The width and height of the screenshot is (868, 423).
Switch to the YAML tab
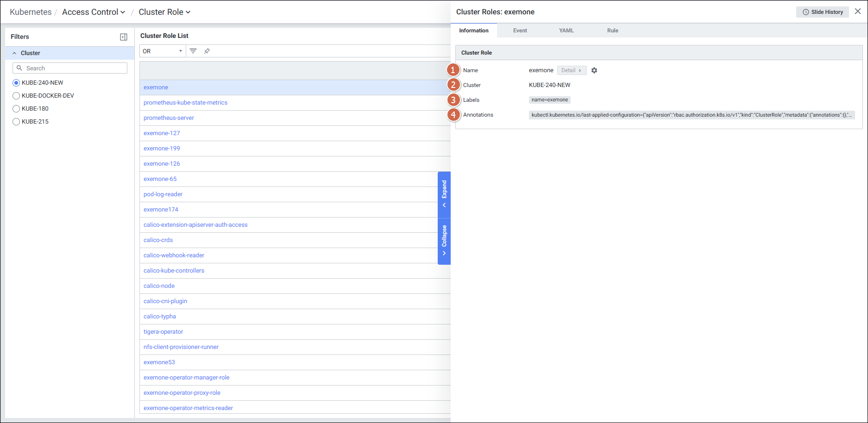[x=566, y=31]
